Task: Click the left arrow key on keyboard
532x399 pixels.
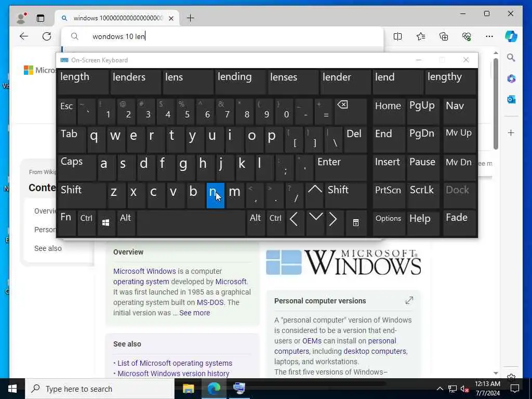Action: pyautogui.click(x=294, y=222)
